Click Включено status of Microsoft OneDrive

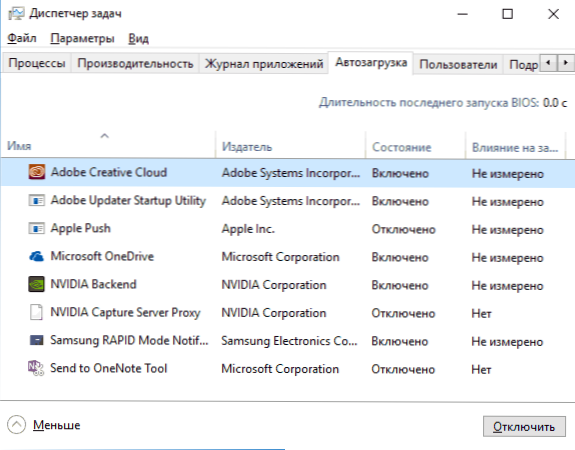tap(400, 257)
